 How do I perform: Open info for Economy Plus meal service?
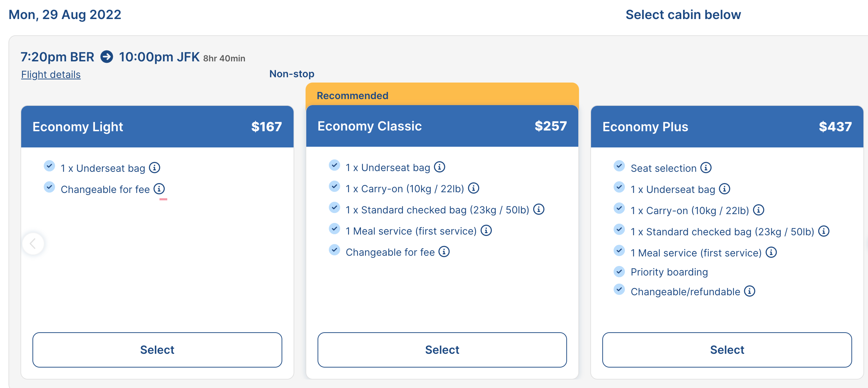(771, 252)
